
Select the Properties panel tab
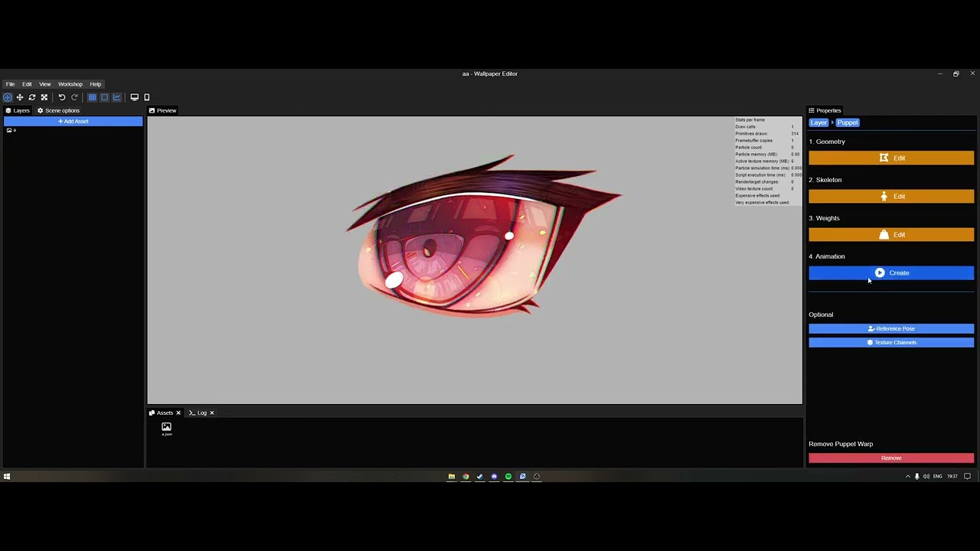click(x=825, y=110)
